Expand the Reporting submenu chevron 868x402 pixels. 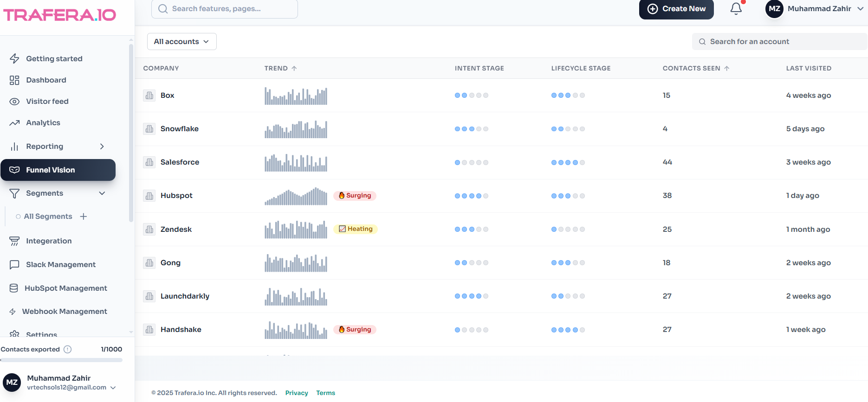click(x=102, y=147)
